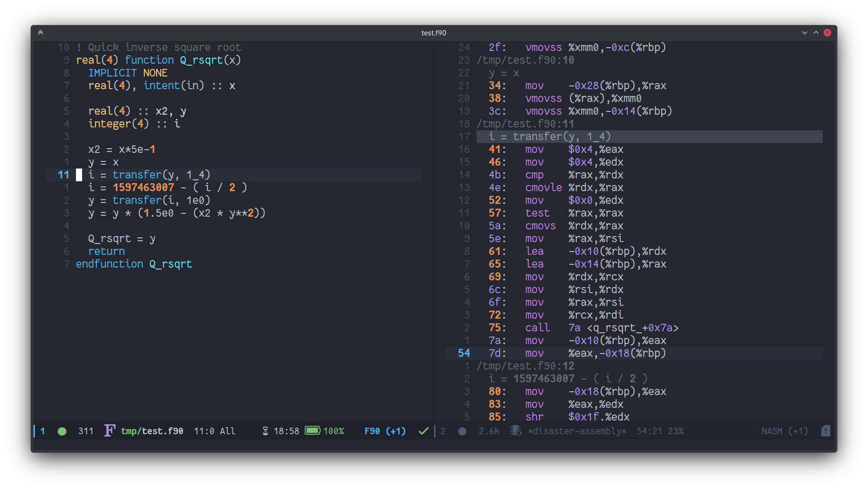Click the '34: mov -0x28(%rbp),%rax' instruction

[x=577, y=85]
